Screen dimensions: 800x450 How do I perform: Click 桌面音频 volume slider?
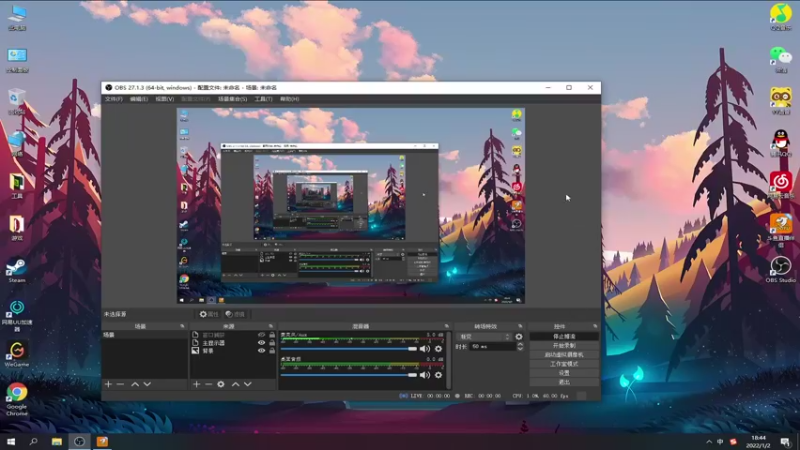[348, 375]
